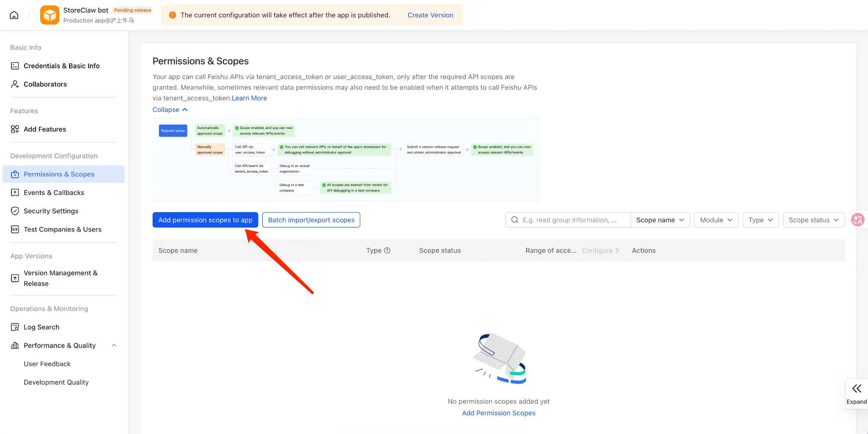Follow the Learn More link
Viewport: 868px width, 434px height.
[x=249, y=98]
